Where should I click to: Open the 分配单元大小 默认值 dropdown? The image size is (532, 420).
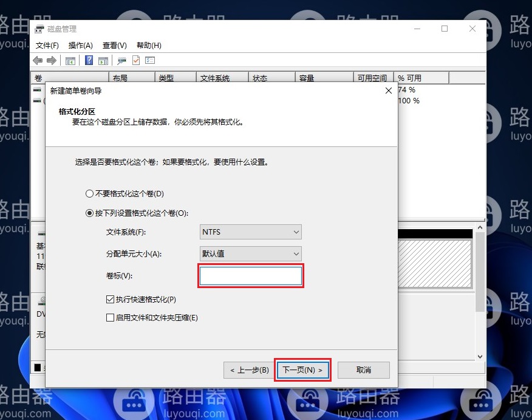click(250, 253)
